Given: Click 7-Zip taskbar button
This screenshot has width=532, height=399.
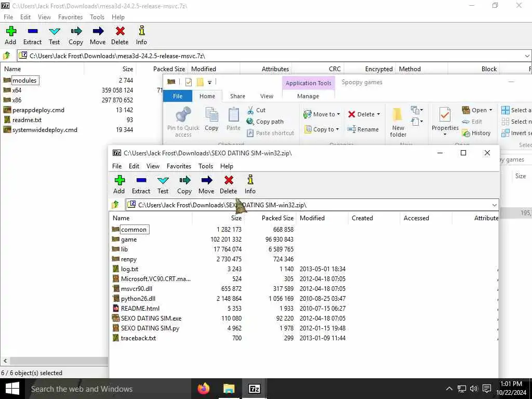Looking at the screenshot, I should pyautogui.click(x=255, y=389).
